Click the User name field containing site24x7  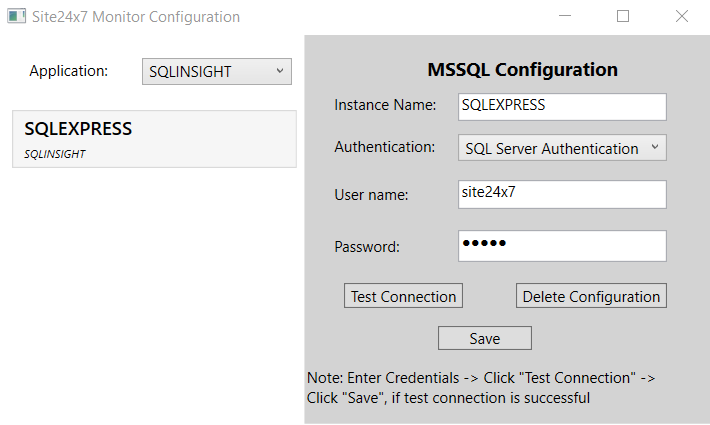[x=562, y=194]
